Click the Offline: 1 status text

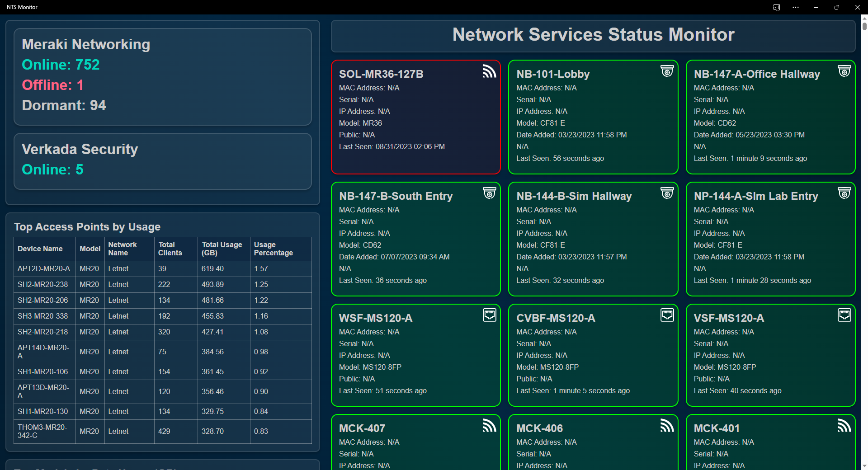point(52,85)
